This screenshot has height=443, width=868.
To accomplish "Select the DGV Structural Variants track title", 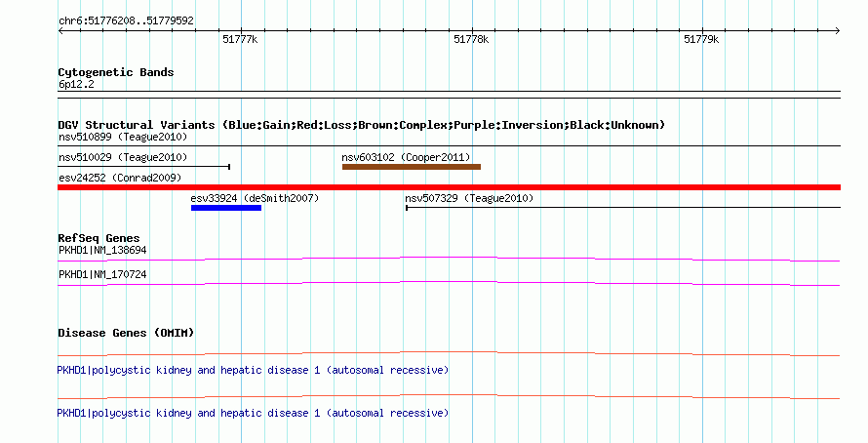I will (x=362, y=125).
